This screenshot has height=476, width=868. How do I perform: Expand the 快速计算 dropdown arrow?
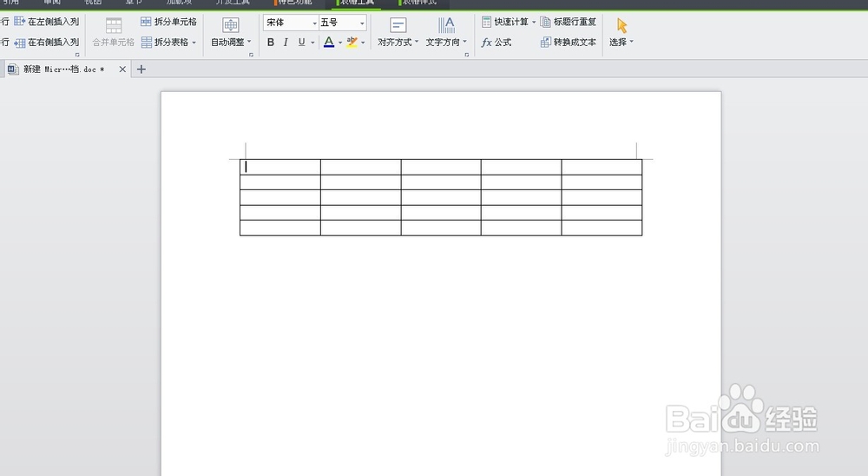point(534,23)
